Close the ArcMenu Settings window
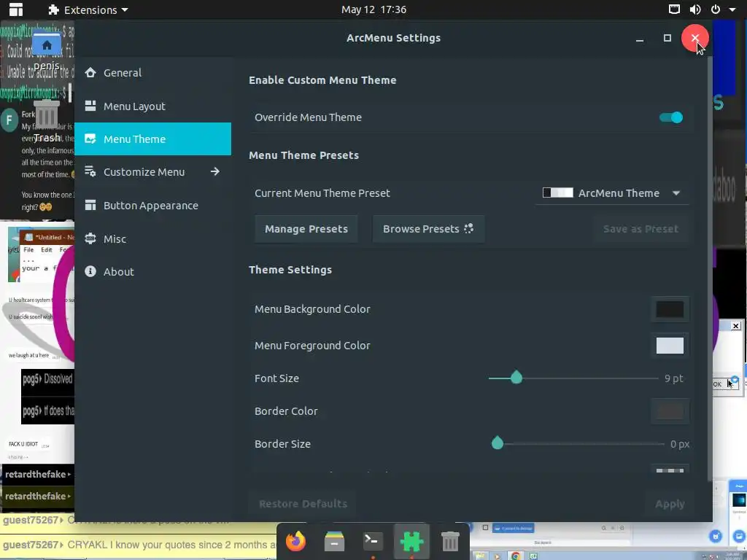This screenshot has width=747, height=560. pos(695,38)
